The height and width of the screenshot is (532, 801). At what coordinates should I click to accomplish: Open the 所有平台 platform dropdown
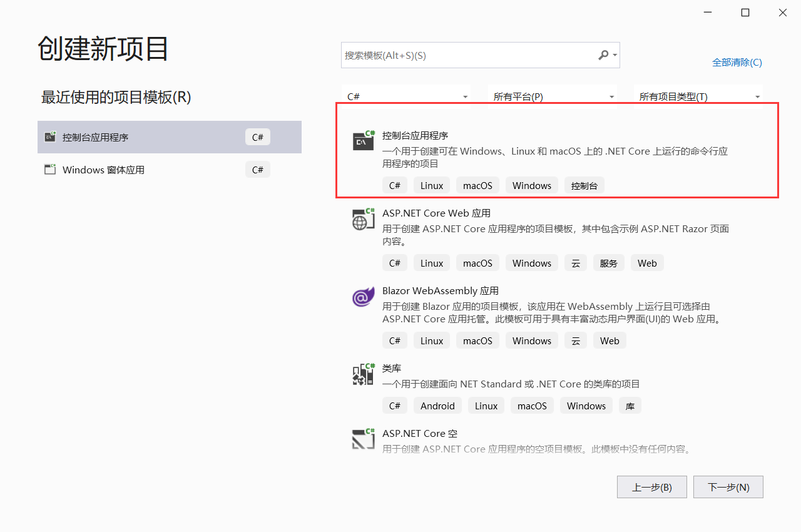(x=553, y=96)
